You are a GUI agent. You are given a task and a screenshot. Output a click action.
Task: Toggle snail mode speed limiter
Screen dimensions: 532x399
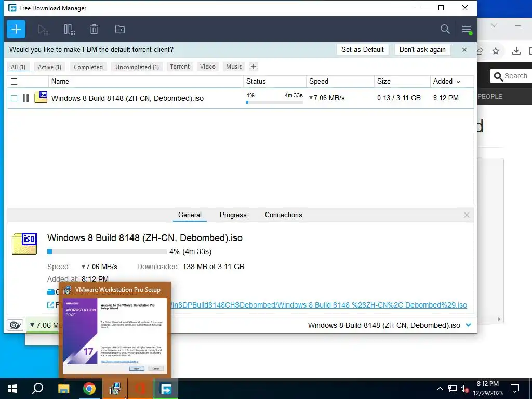click(x=15, y=325)
